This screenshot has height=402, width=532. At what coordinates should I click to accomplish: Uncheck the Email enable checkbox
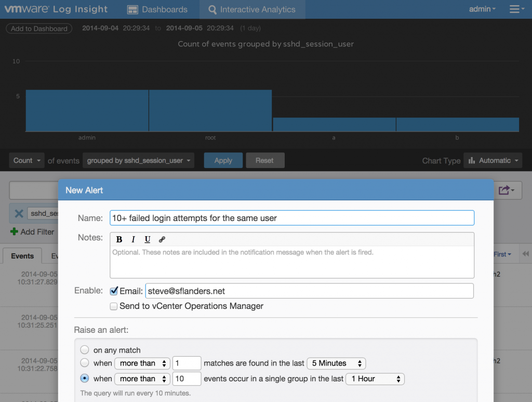tap(114, 291)
